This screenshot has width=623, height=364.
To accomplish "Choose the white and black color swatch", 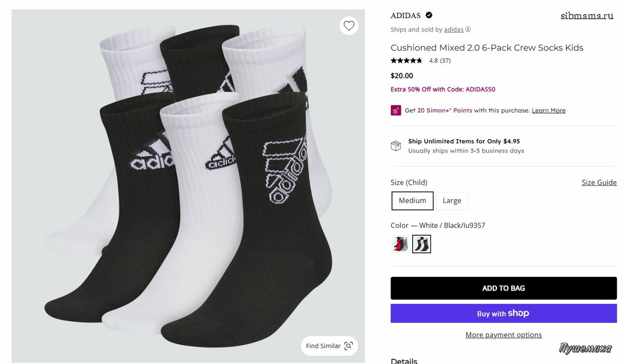I will tap(422, 244).
